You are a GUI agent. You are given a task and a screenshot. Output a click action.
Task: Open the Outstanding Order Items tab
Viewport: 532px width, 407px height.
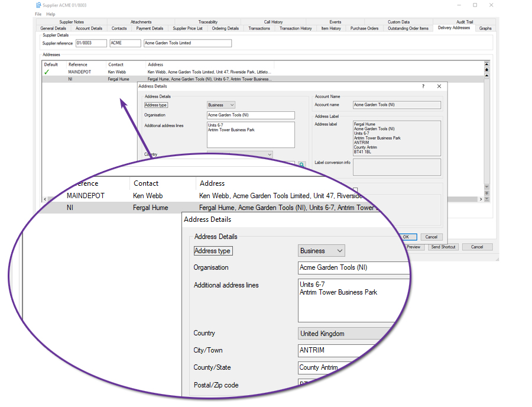coord(408,28)
